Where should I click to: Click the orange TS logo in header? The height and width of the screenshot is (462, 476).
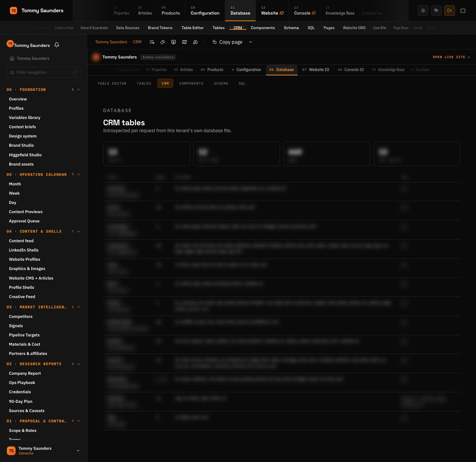coord(14,11)
